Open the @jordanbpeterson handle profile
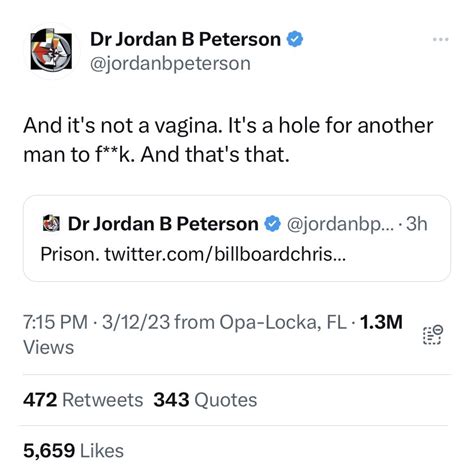The height and width of the screenshot is (467, 474). point(170,63)
